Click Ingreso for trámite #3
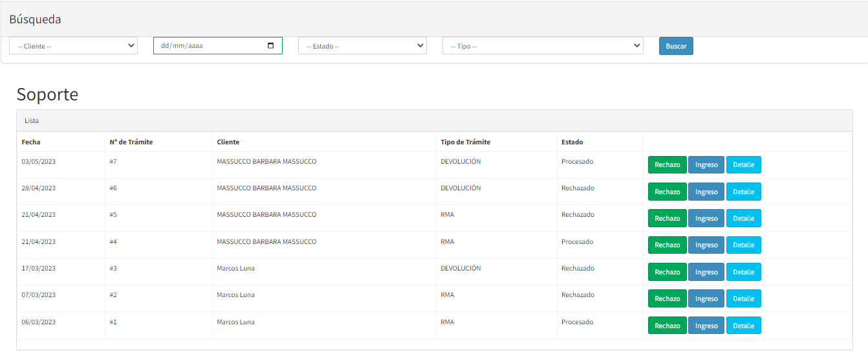The image size is (868, 356). 706,273
